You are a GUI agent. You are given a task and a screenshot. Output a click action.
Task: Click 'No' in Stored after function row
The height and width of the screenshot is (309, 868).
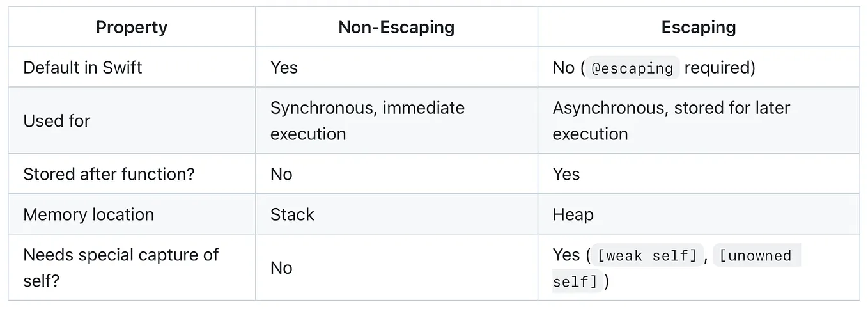coord(281,174)
